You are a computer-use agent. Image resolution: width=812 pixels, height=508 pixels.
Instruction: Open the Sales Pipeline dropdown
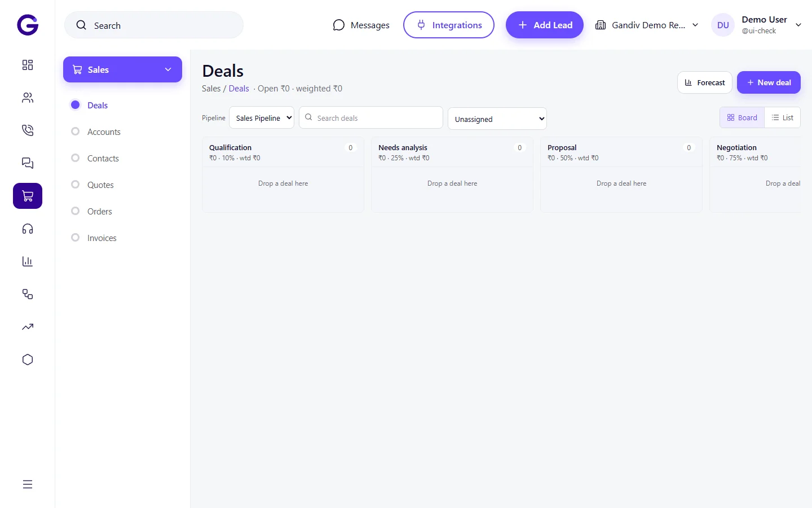pos(262,117)
